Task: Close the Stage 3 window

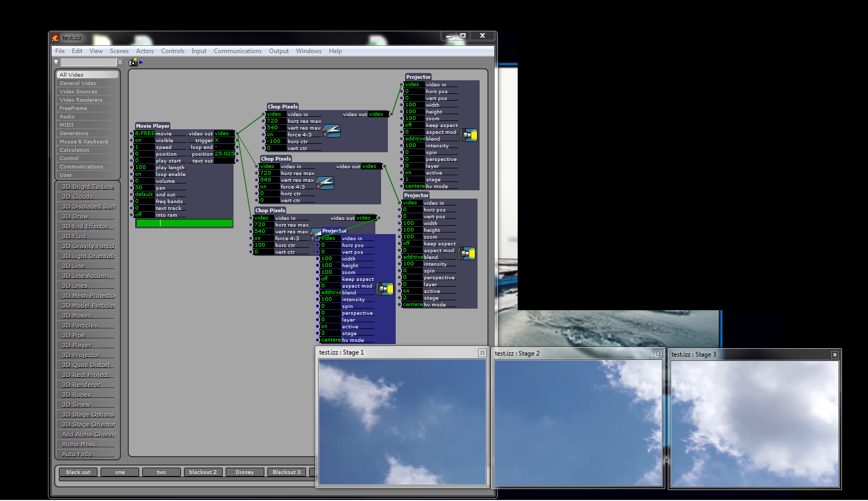Action: coord(835,355)
